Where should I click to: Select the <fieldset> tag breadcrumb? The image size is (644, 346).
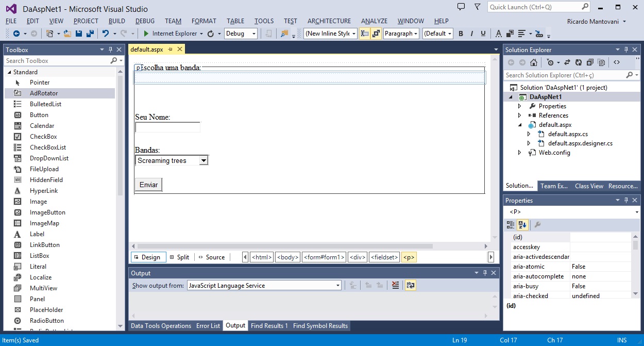click(384, 257)
